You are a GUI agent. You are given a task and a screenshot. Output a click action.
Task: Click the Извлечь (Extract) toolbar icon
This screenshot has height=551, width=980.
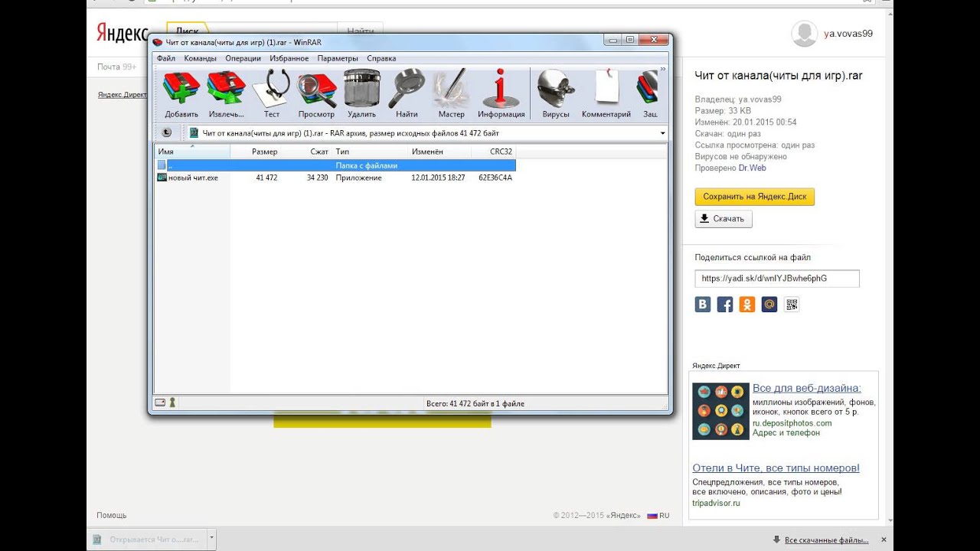(x=227, y=93)
